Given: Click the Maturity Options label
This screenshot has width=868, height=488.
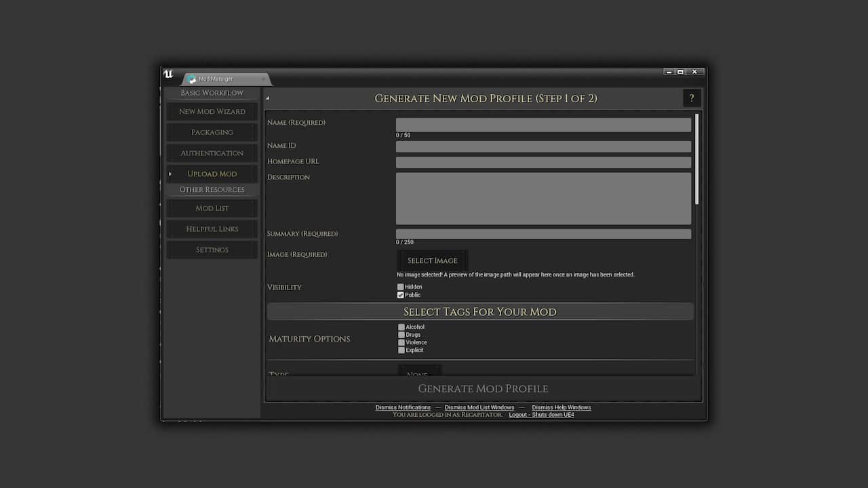Looking at the screenshot, I should [309, 339].
